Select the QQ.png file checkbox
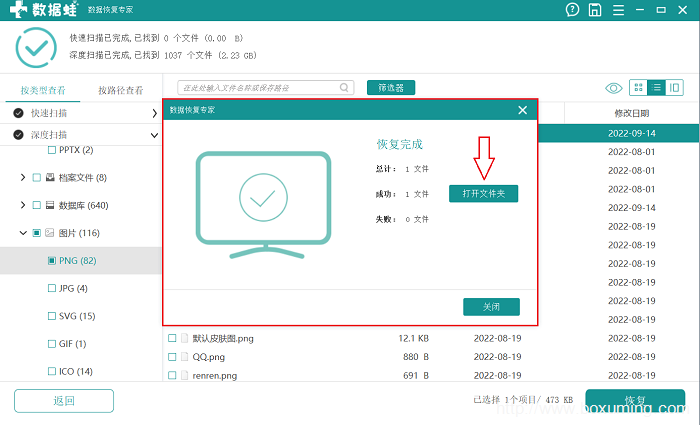This screenshot has width=700, height=425. click(x=172, y=357)
